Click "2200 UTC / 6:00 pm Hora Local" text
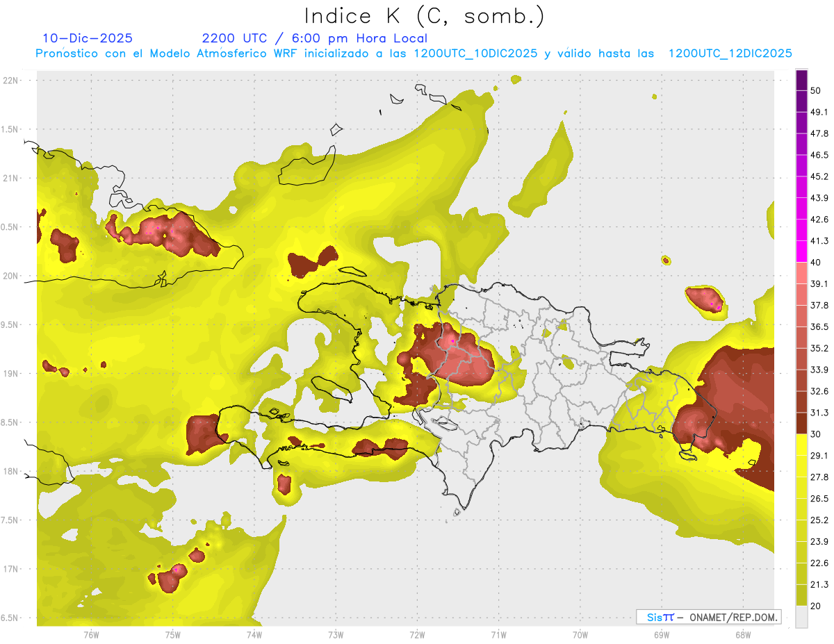The image size is (834, 644). tap(314, 38)
